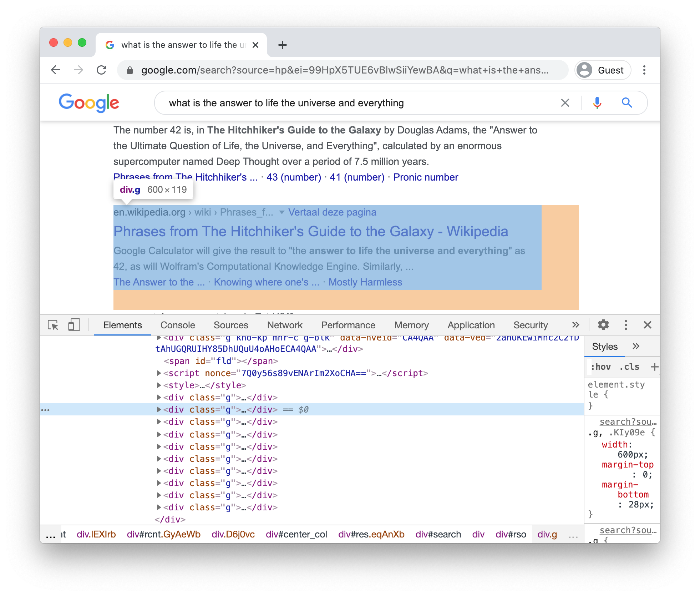This screenshot has width=700, height=596.
Task: Click the browser forward arrow
Action: (x=78, y=70)
